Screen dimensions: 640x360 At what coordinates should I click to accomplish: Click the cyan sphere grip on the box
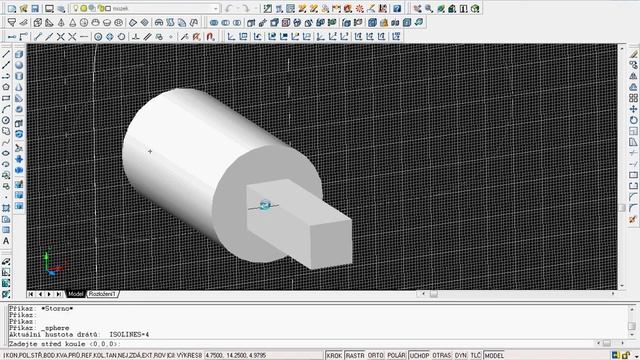(265, 205)
